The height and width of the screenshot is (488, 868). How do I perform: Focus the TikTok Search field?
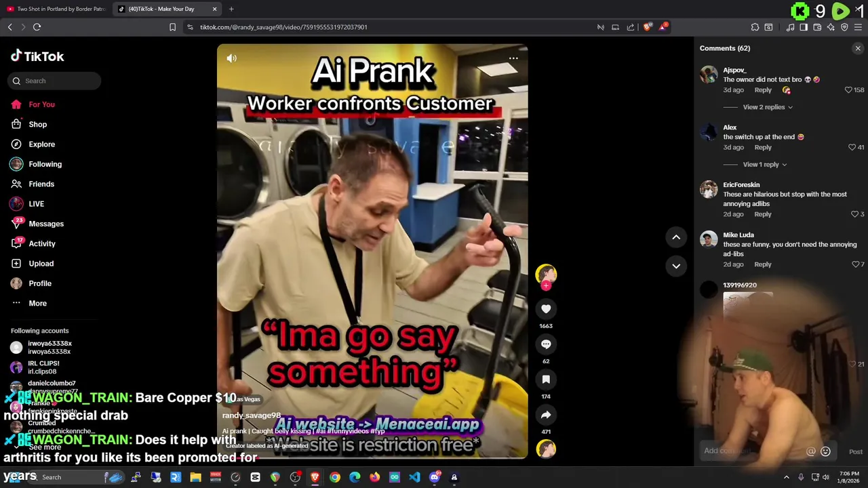click(x=54, y=81)
